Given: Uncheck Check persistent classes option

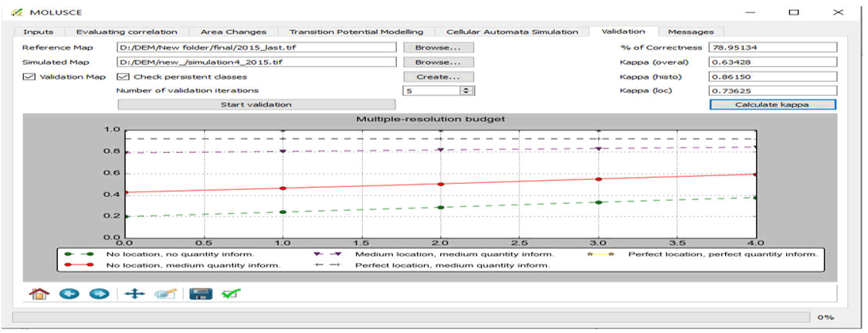Looking at the screenshot, I should 123,76.
